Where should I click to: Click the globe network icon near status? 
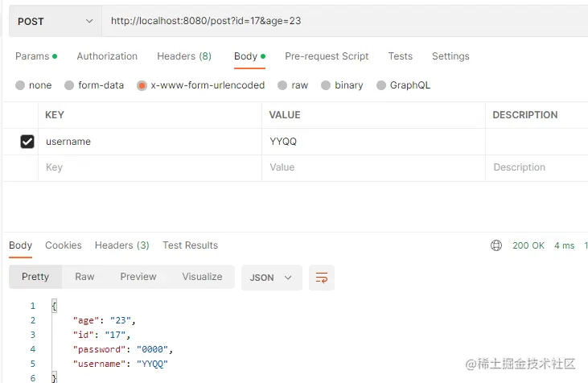(x=496, y=245)
